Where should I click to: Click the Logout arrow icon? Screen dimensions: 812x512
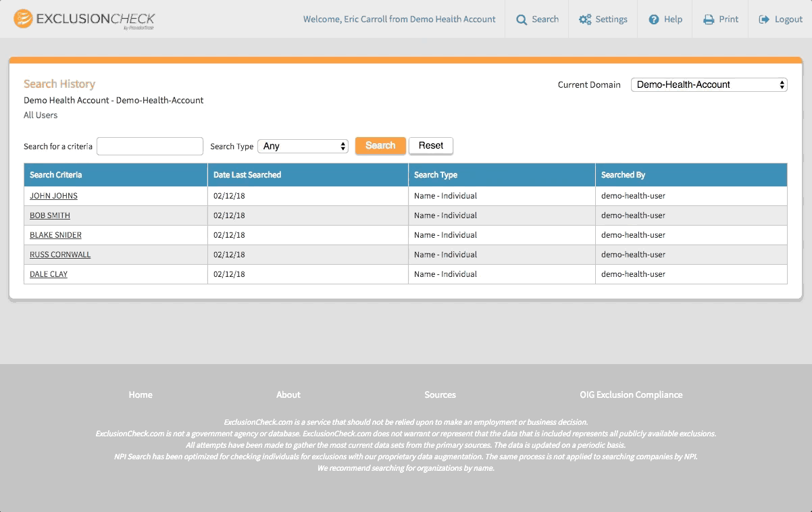tap(764, 20)
